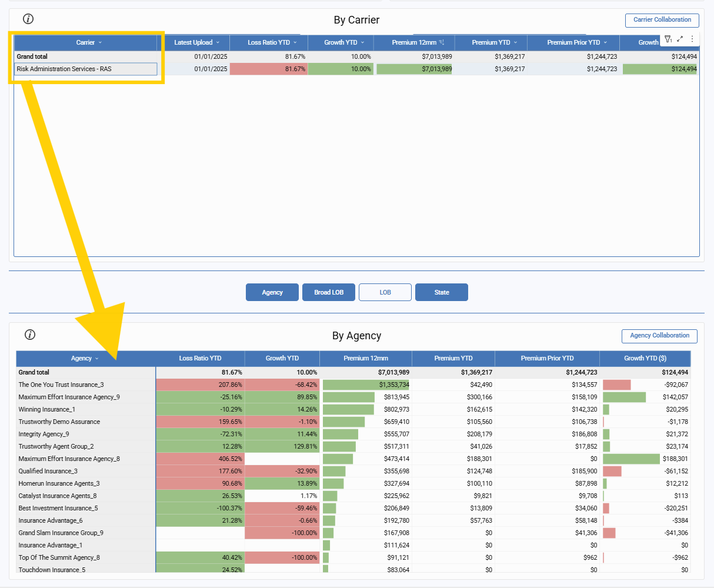Select the LOB view button

tap(385, 292)
